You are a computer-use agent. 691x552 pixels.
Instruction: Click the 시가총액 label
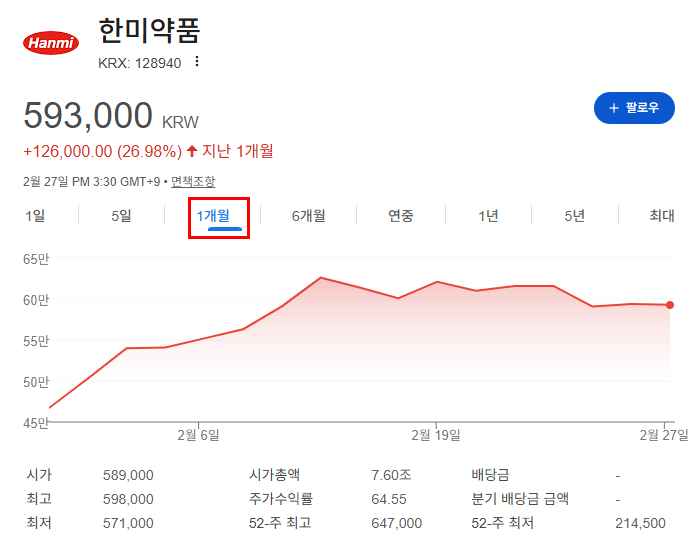pyautogui.click(x=275, y=475)
